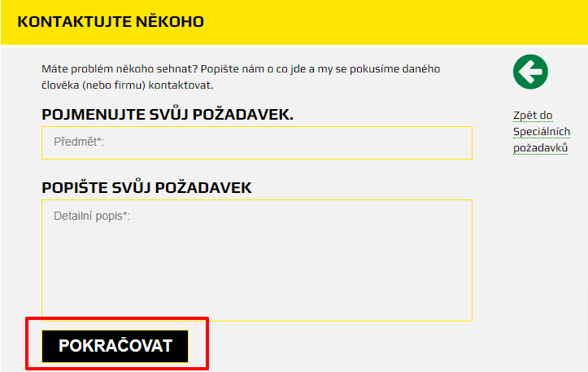
Task: Click the Zpět do text under the arrow
Action: click(x=533, y=116)
